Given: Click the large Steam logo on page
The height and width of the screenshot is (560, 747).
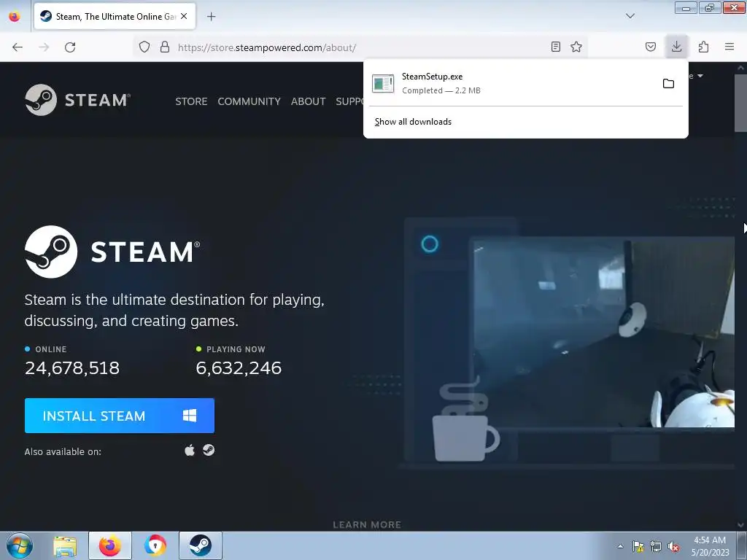Looking at the screenshot, I should coord(112,252).
